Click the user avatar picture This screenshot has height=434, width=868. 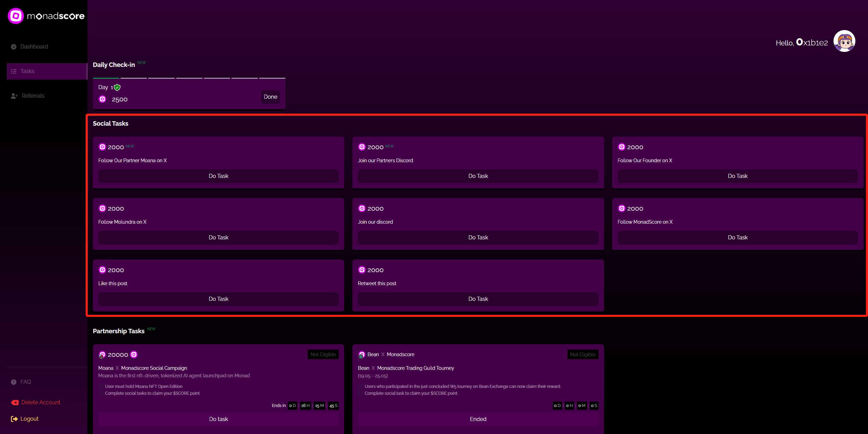click(844, 41)
